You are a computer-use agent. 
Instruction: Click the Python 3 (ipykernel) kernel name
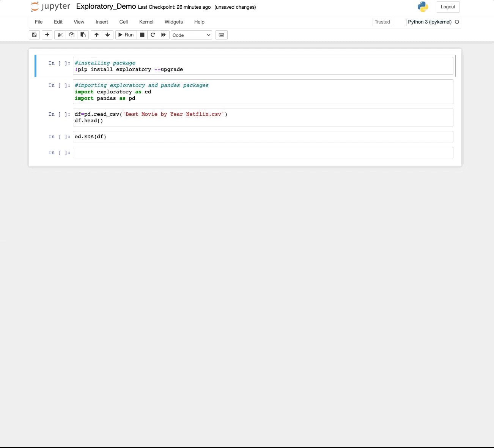tap(429, 22)
